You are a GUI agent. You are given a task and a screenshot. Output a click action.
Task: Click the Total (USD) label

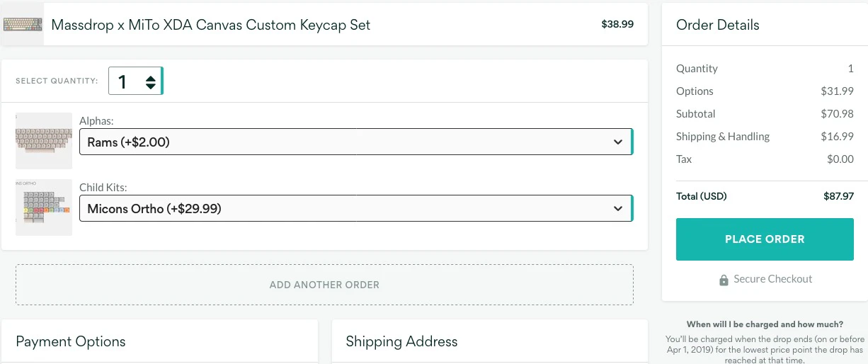click(702, 196)
